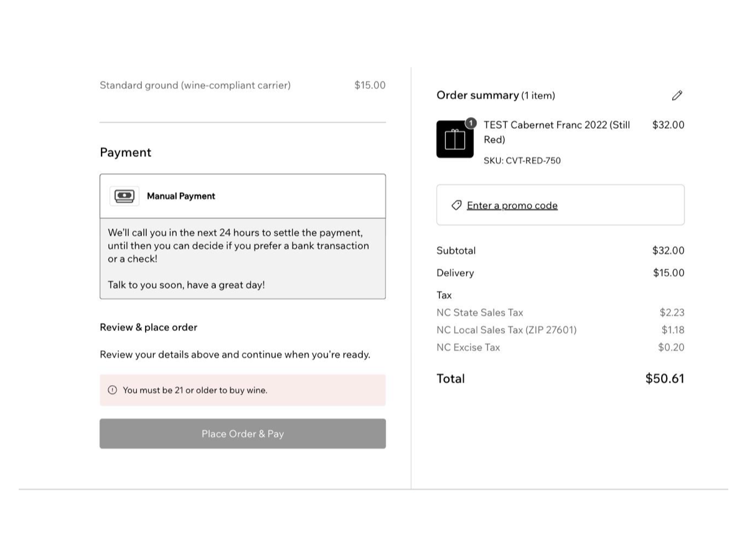Viewport: 747px width, 560px height.
Task: Click the SKU CVT-RED-750 text
Action: click(x=522, y=161)
